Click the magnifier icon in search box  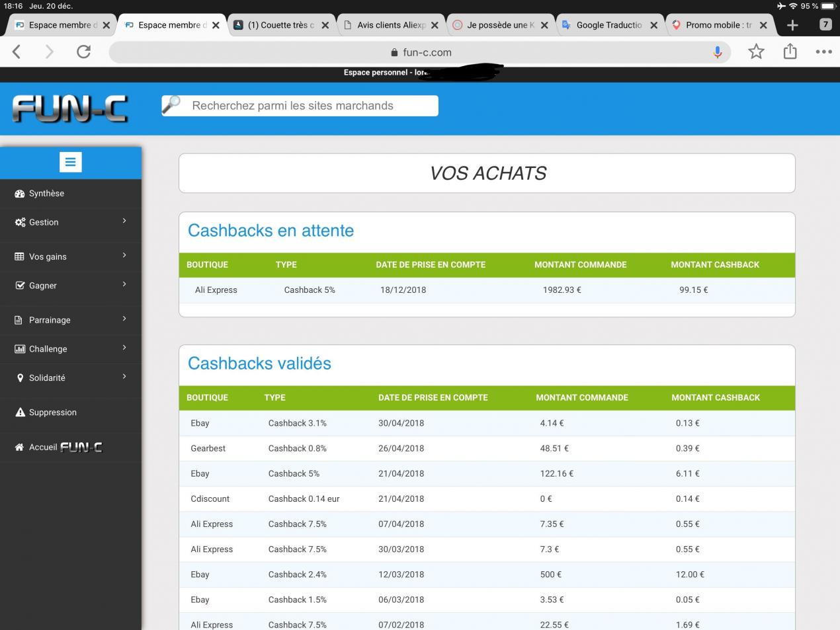tap(171, 104)
